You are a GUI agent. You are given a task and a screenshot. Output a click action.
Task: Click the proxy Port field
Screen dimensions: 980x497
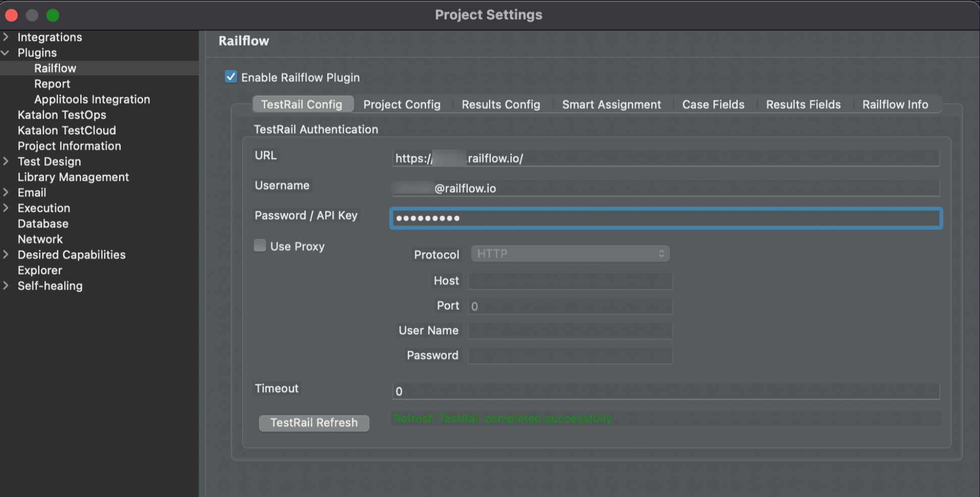coord(570,306)
